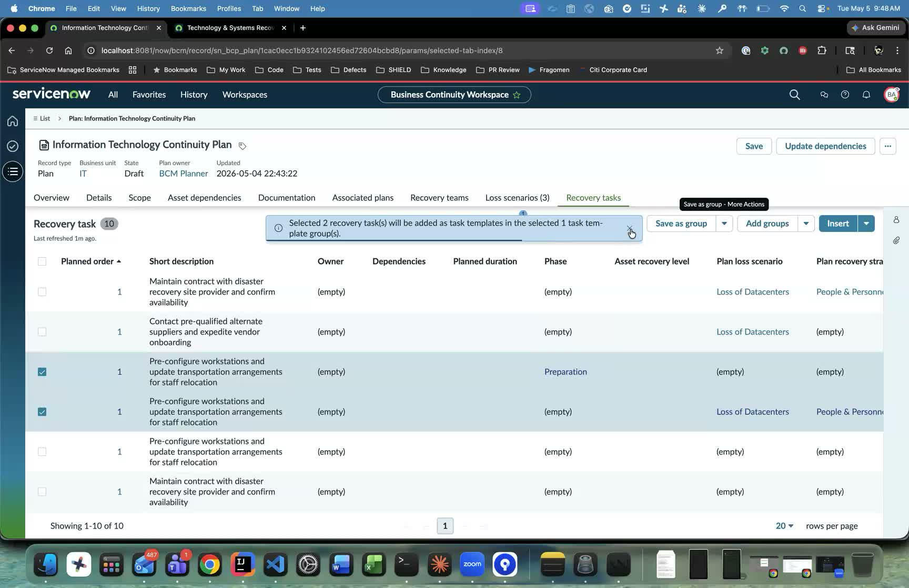The image size is (909, 588).
Task: Check the first Maintain contract row checkbox
Action: [x=42, y=292]
